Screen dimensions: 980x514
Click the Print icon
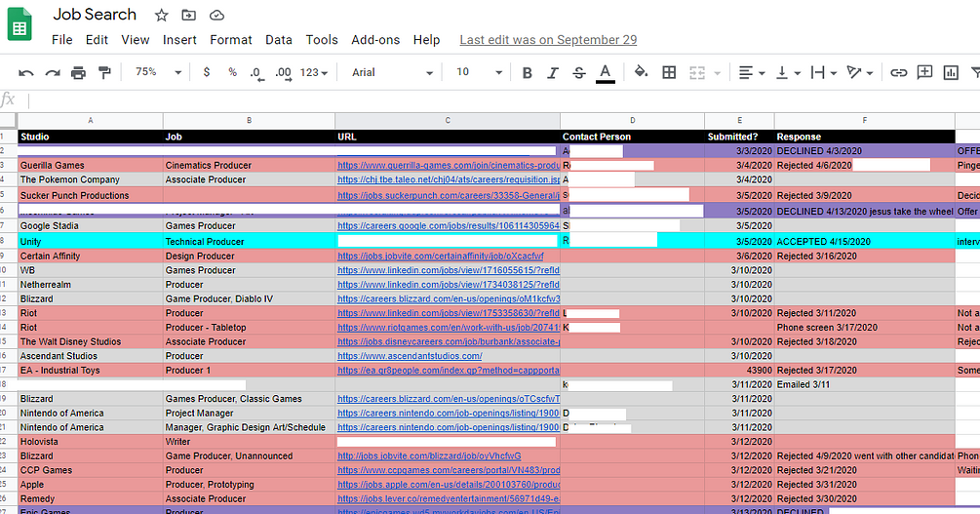(x=78, y=72)
